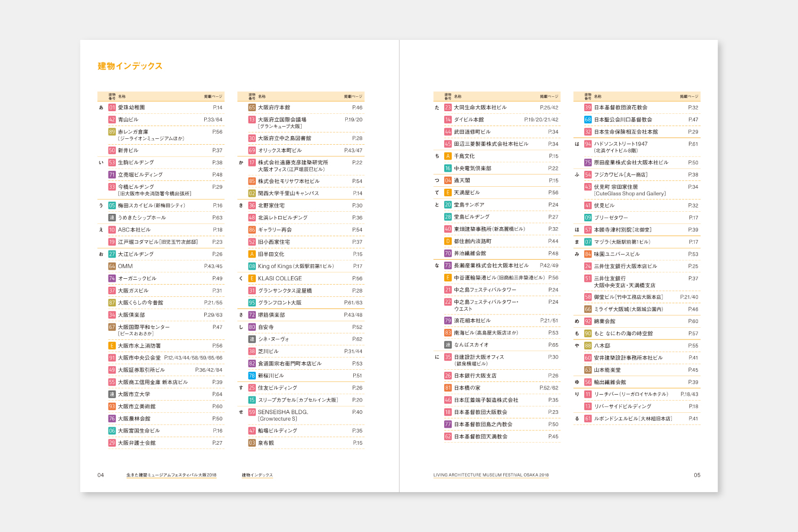The height and width of the screenshot is (532, 798).
Task: Click the blue 68 badge beside 日本聖公会川口基督教会
Action: [x=588, y=120]
